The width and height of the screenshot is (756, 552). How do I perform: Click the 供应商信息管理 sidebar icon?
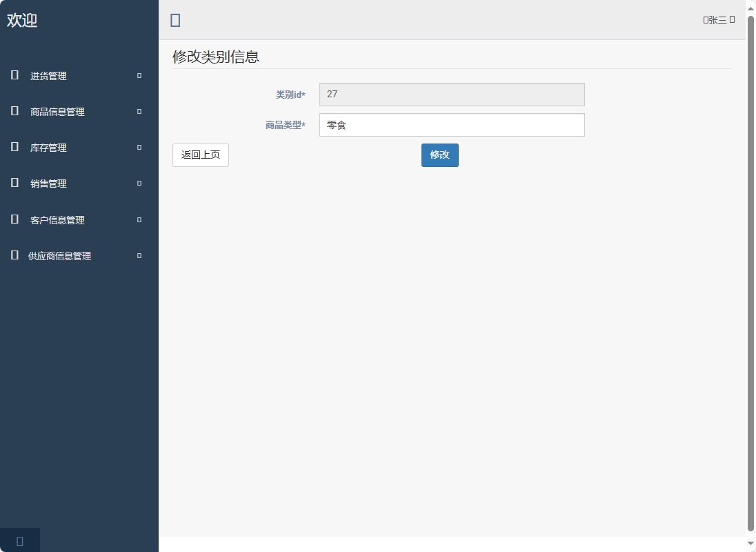(x=14, y=255)
